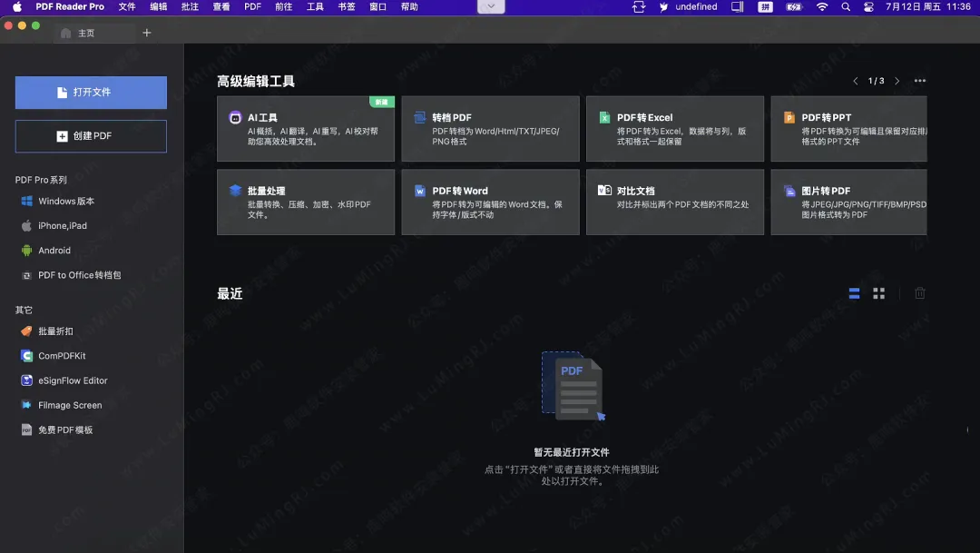The image size is (980, 553).
Task: Toggle the 拼 input source in menu bar
Action: click(x=765, y=6)
